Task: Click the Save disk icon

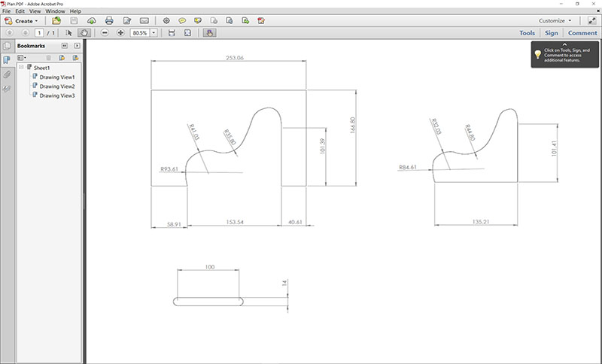Action: pos(74,21)
